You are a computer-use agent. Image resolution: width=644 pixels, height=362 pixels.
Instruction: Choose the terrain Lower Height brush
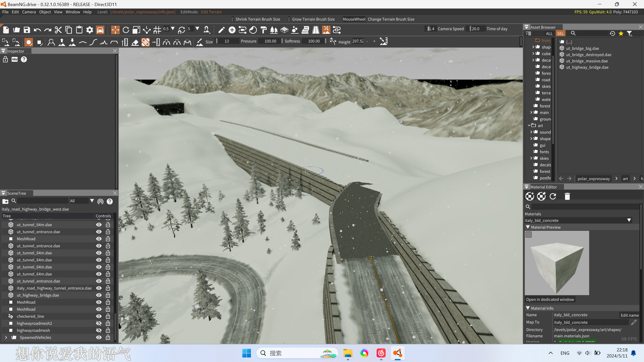(72, 42)
